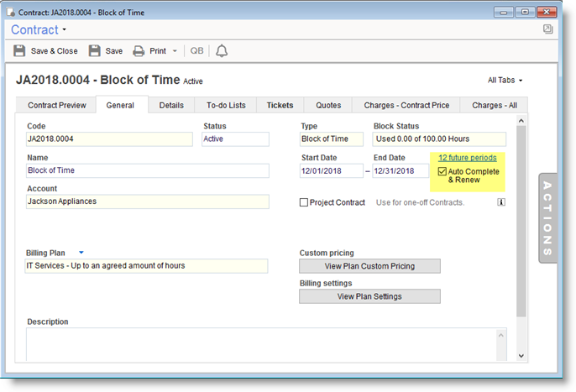Open the Print dropdown arrow
Image resolution: width=576 pixels, height=392 pixels.
175,51
